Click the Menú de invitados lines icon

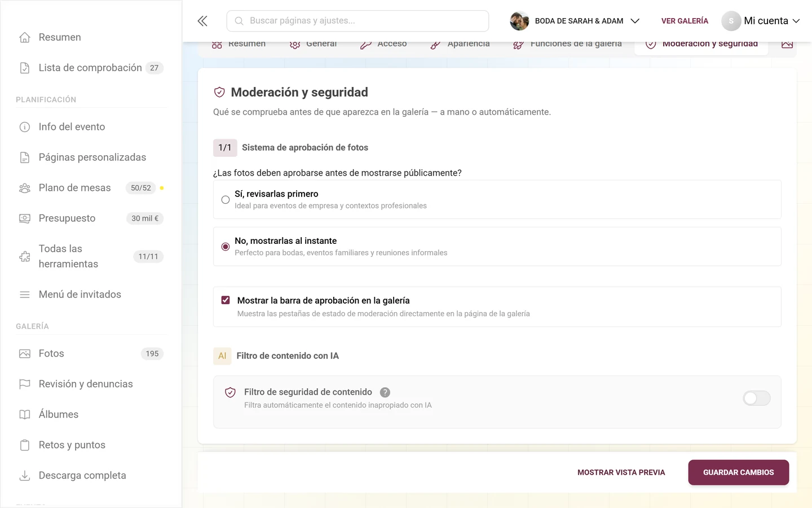click(25, 295)
